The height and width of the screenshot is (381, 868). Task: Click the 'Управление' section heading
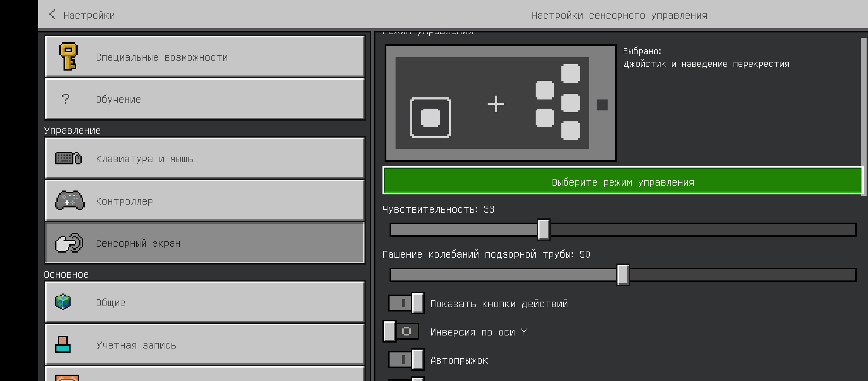72,131
